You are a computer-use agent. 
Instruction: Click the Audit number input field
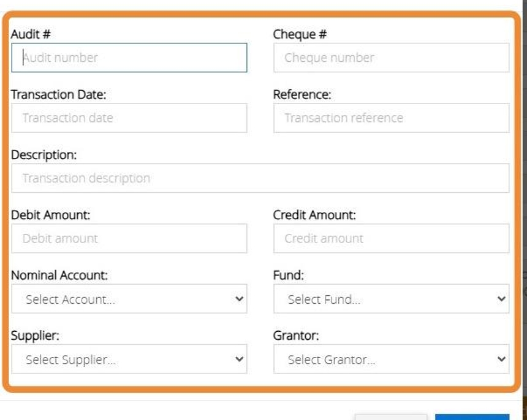pos(129,58)
